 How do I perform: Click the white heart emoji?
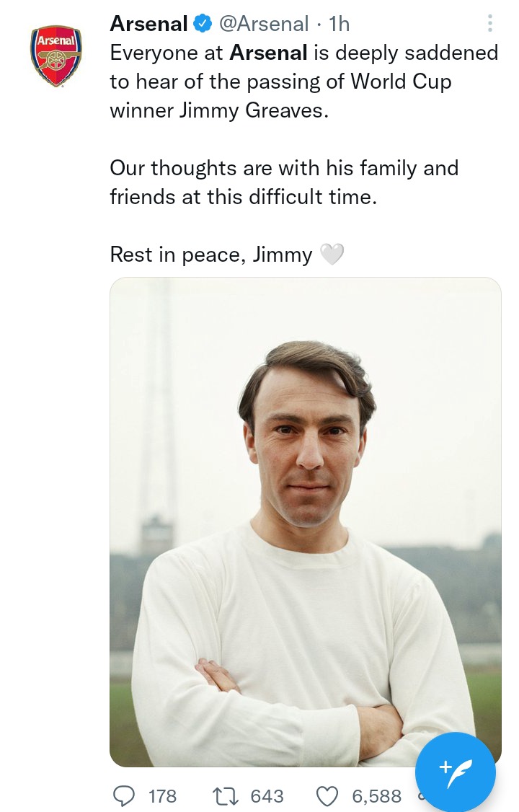click(332, 255)
